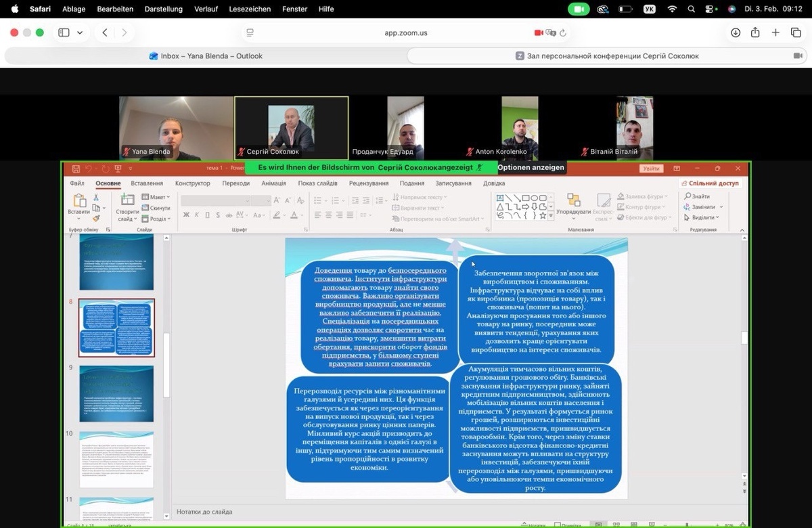Click the PowerPoint save icon
This screenshot has height=528, width=812.
coord(76,169)
